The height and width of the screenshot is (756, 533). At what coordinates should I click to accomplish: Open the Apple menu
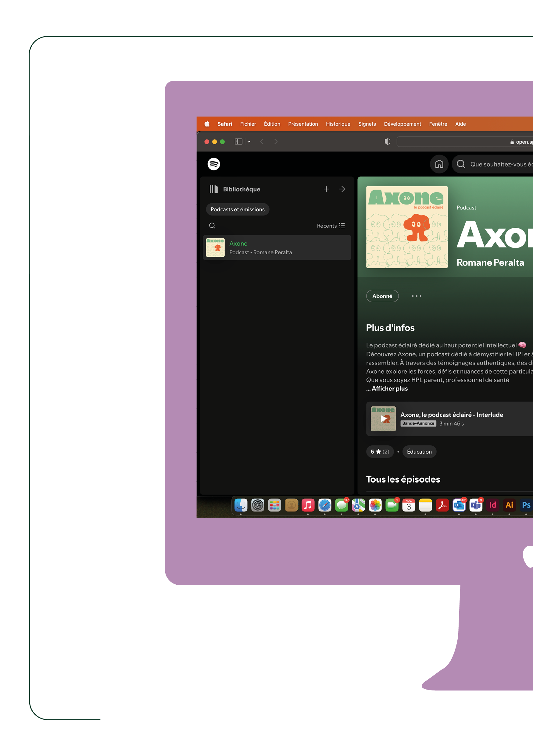[x=207, y=124]
